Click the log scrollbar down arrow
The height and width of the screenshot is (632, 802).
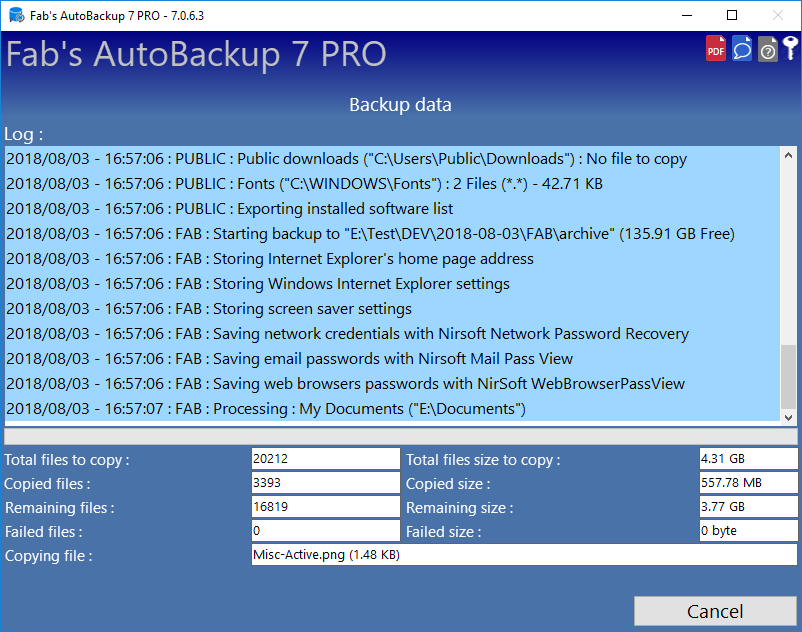[788, 417]
